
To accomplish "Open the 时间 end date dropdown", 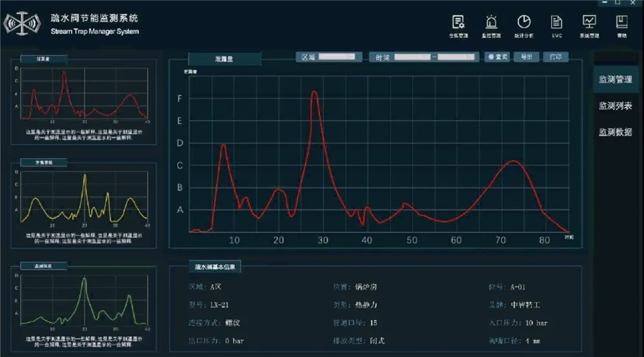I will tap(456, 57).
